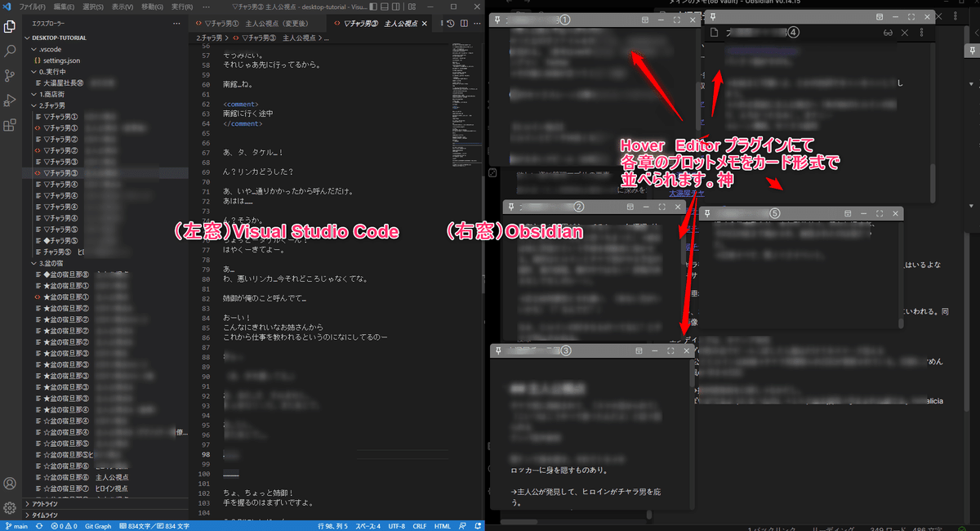Click view header icon in hover window ⑤

pyautogui.click(x=848, y=213)
